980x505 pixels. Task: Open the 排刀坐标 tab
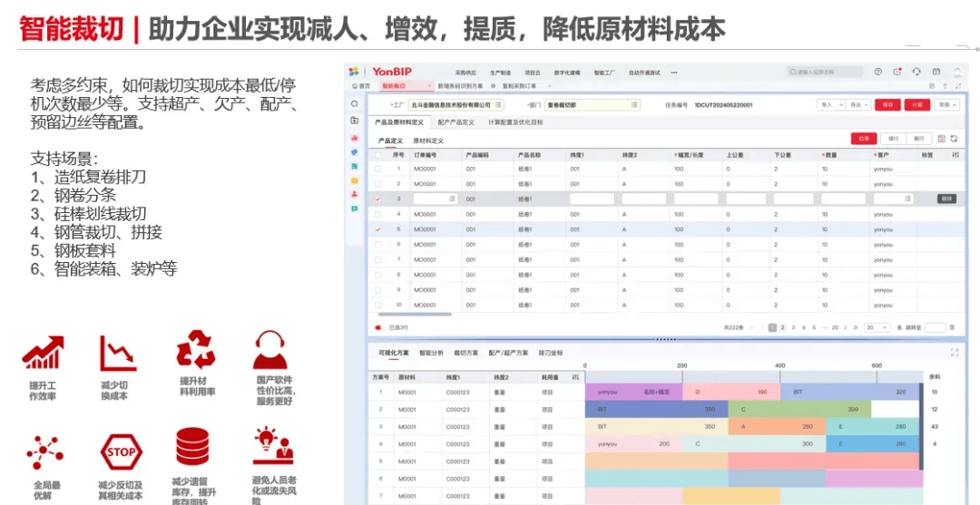click(x=551, y=353)
